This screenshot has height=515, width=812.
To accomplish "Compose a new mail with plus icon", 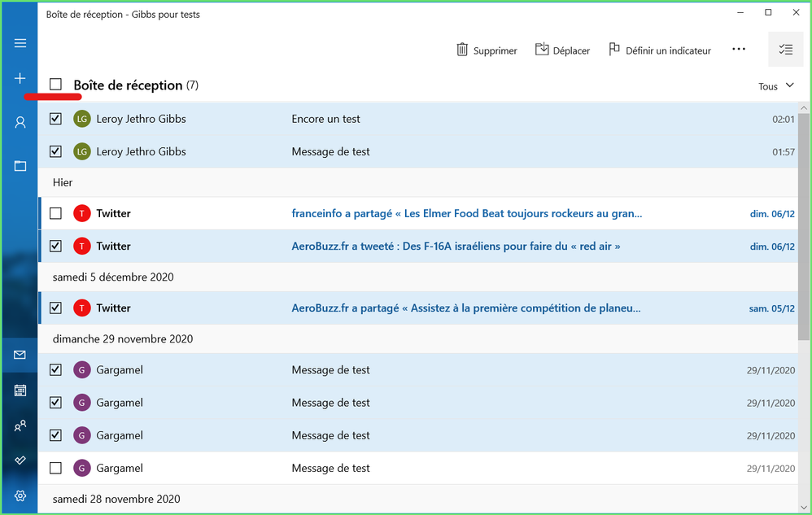I will [x=20, y=78].
